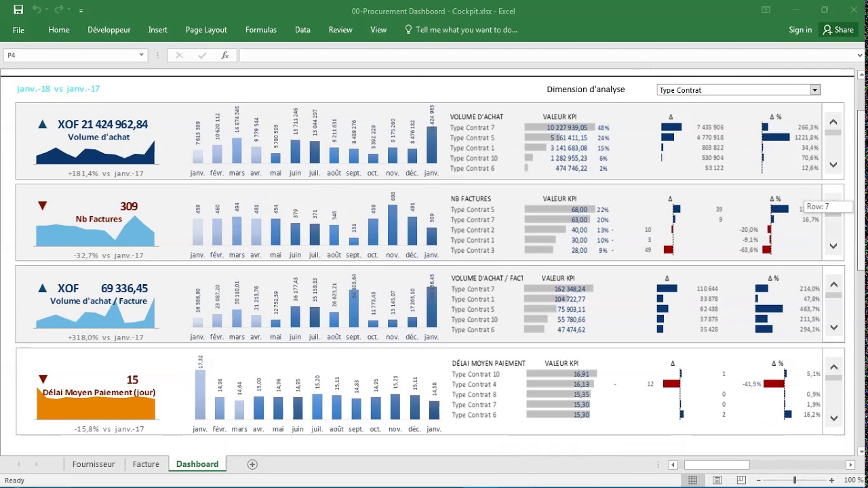Save the workbook with the floppy icon
Screen dimensions: 868x488
coord(18,10)
